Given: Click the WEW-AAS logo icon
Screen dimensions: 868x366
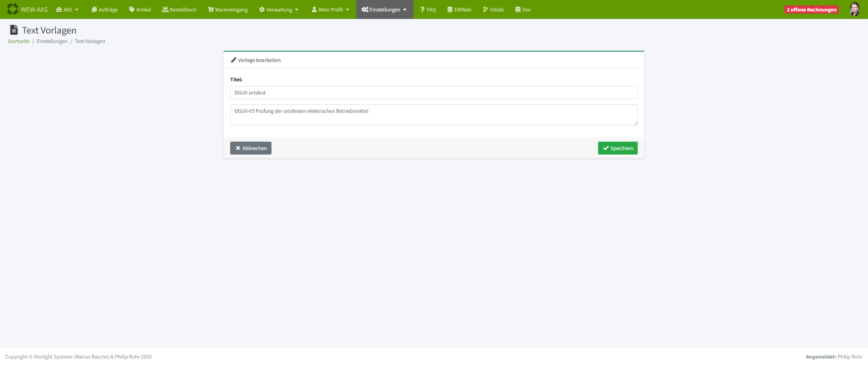Looking at the screenshot, I should [12, 9].
